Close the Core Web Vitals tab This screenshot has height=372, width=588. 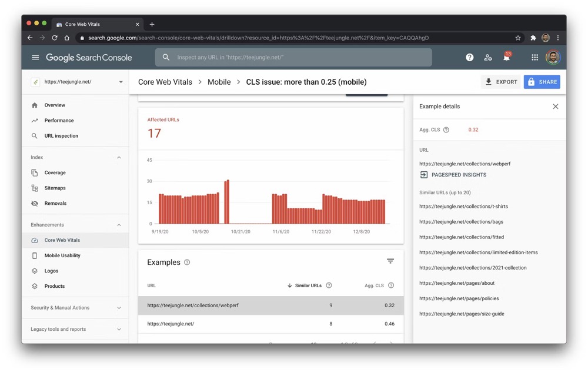(137, 24)
